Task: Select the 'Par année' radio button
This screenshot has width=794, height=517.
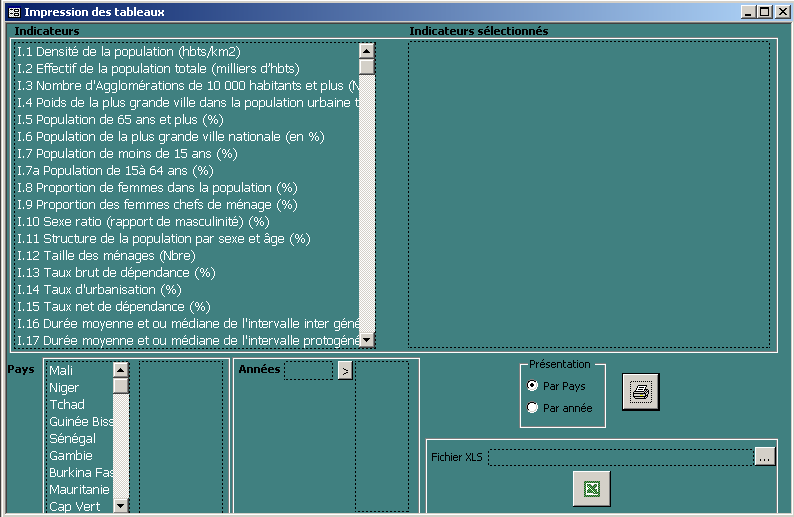Action: [x=532, y=408]
